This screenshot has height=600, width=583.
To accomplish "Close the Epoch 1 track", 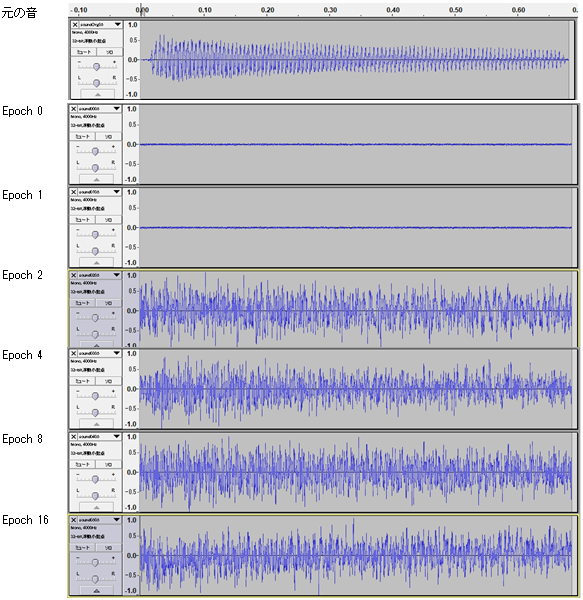I will [x=74, y=192].
